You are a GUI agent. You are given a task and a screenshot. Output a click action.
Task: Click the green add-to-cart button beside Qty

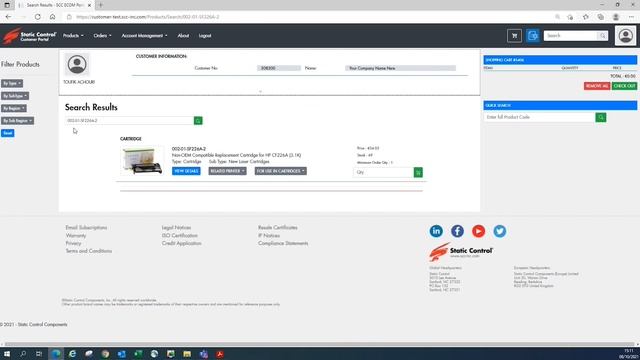418,173
